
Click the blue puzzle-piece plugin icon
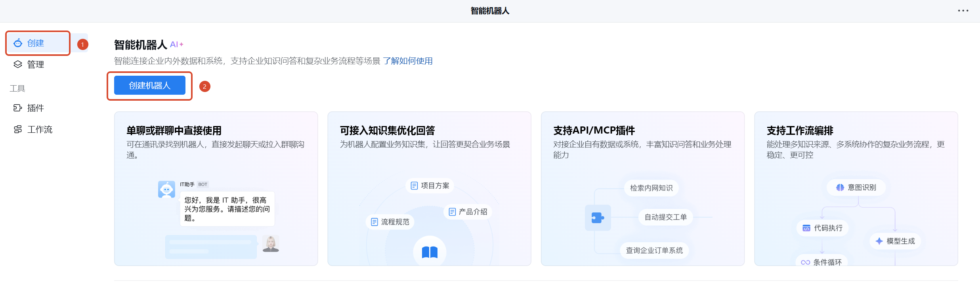pos(598,218)
